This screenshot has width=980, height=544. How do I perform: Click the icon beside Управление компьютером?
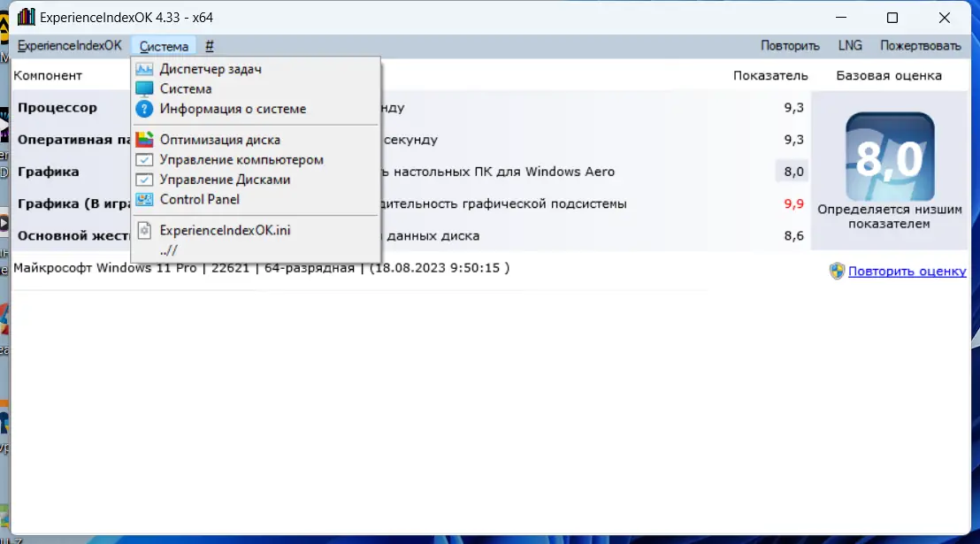pos(144,159)
